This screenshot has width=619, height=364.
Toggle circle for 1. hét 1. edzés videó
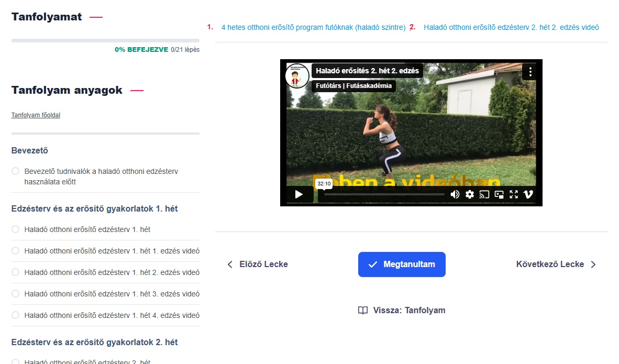[x=15, y=251]
